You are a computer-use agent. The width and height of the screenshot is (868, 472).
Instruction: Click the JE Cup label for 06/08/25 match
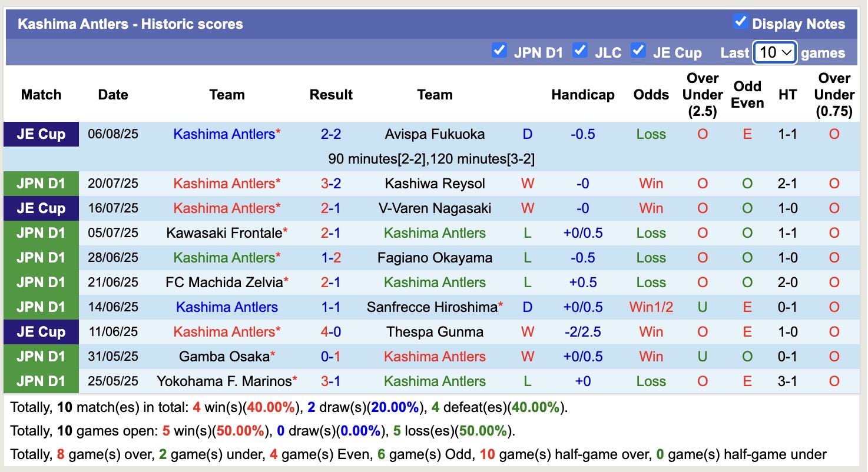click(41, 134)
